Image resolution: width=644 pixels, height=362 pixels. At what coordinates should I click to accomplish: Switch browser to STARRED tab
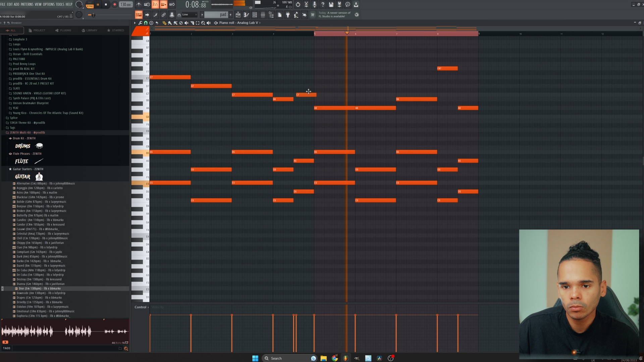pyautogui.click(x=116, y=30)
